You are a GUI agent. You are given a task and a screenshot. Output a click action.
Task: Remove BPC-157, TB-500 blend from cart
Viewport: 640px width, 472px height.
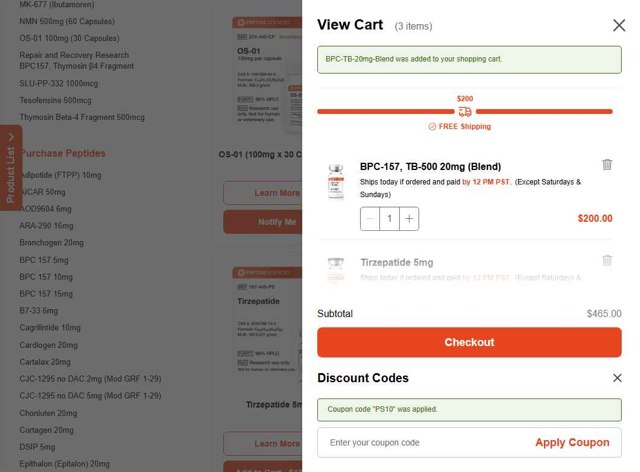(x=607, y=165)
